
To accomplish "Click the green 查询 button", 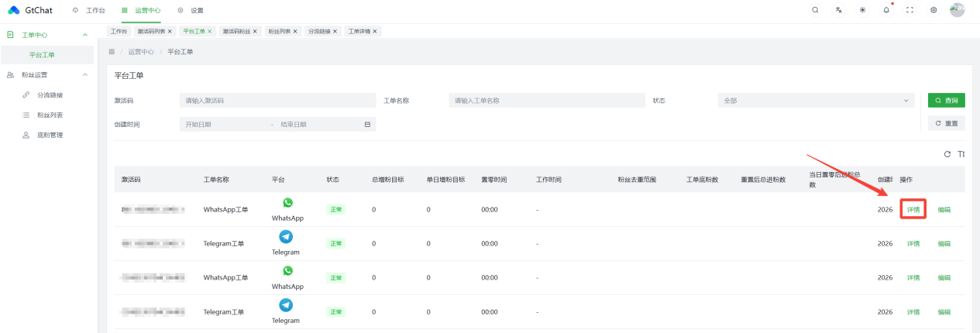I will 946,101.
